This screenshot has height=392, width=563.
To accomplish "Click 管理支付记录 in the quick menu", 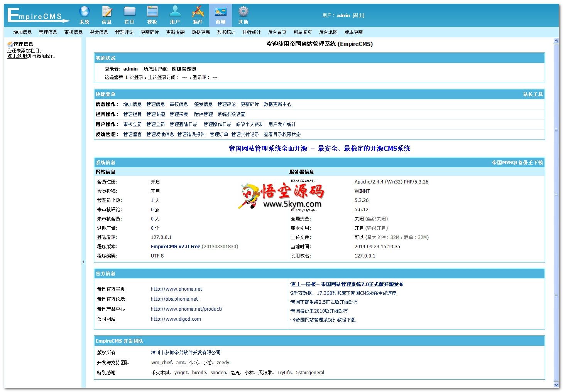I will pyautogui.click(x=245, y=135).
